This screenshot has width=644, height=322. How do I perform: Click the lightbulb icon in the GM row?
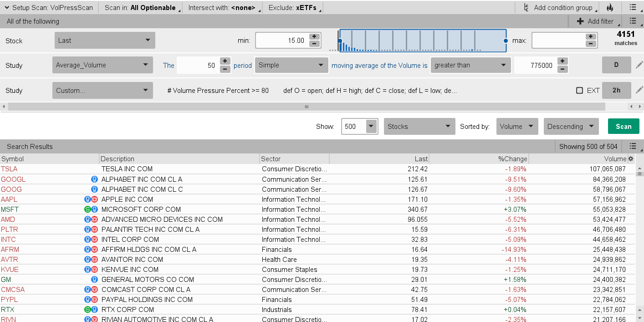coord(95,279)
